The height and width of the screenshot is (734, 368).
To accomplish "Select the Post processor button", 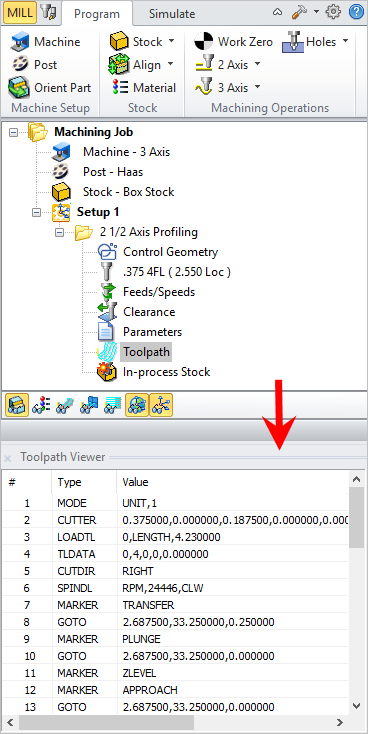I will coord(34,65).
